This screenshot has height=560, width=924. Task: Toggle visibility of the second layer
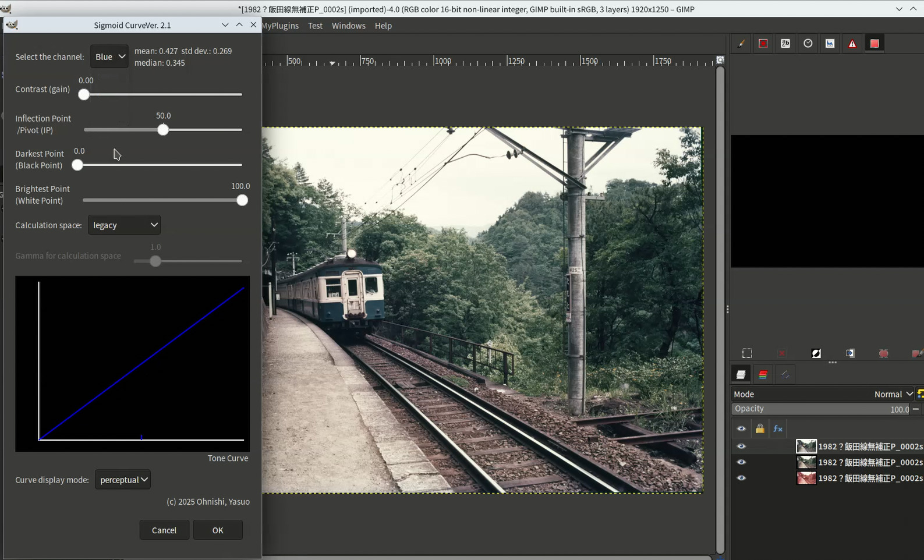pos(741,462)
